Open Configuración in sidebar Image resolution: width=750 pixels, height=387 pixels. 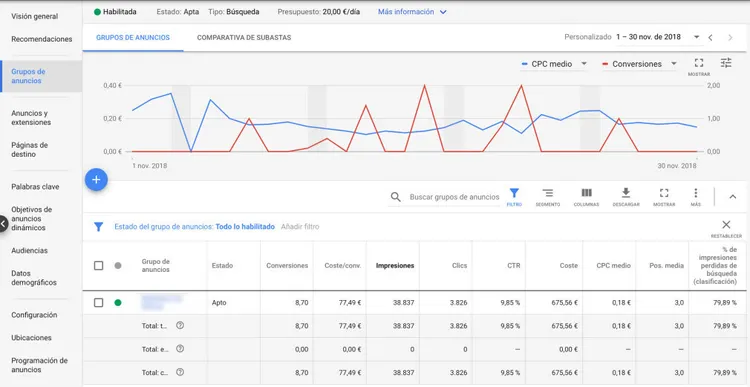click(x=34, y=315)
